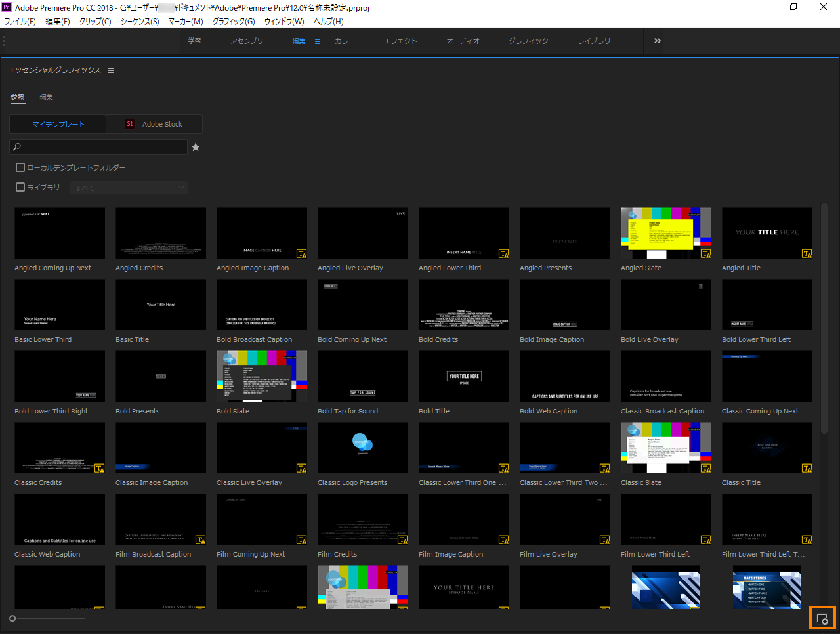The height and width of the screenshot is (634, 840).
Task: Open the グラフィック(G) menu
Action: [234, 22]
